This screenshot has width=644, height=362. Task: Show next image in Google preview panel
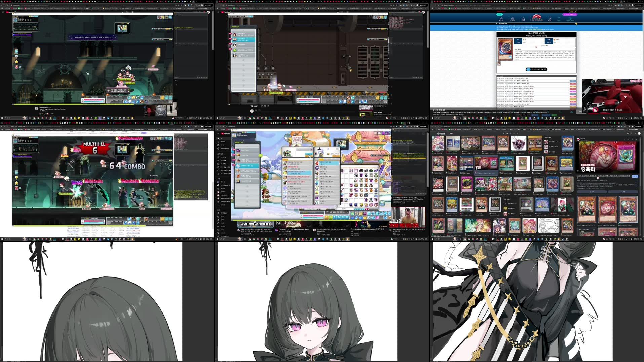pos(629,139)
